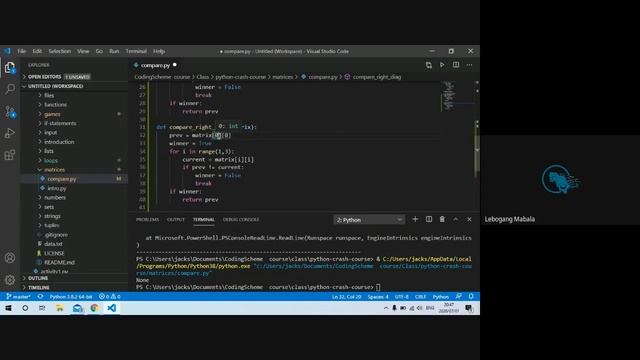
Task: Open the Explorer view in activity bar
Action: (x=10, y=67)
